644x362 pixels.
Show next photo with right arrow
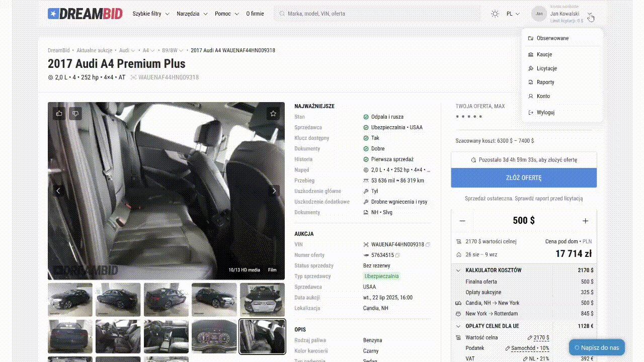tap(274, 191)
